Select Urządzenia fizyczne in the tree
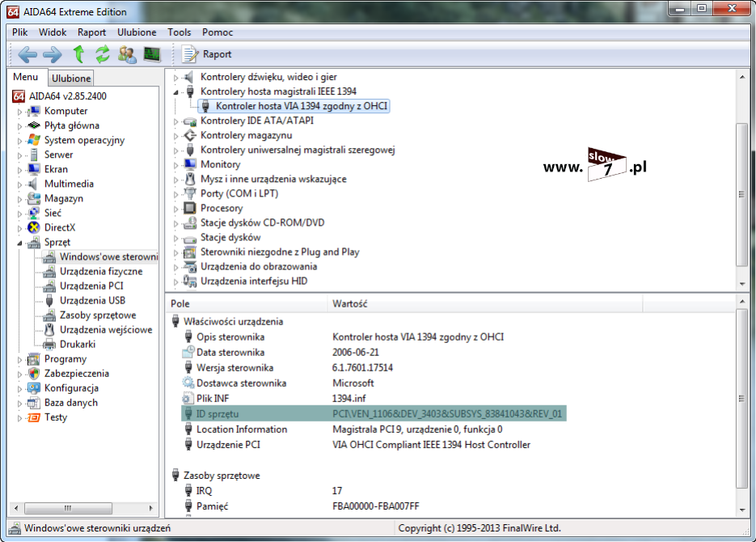 pyautogui.click(x=101, y=272)
